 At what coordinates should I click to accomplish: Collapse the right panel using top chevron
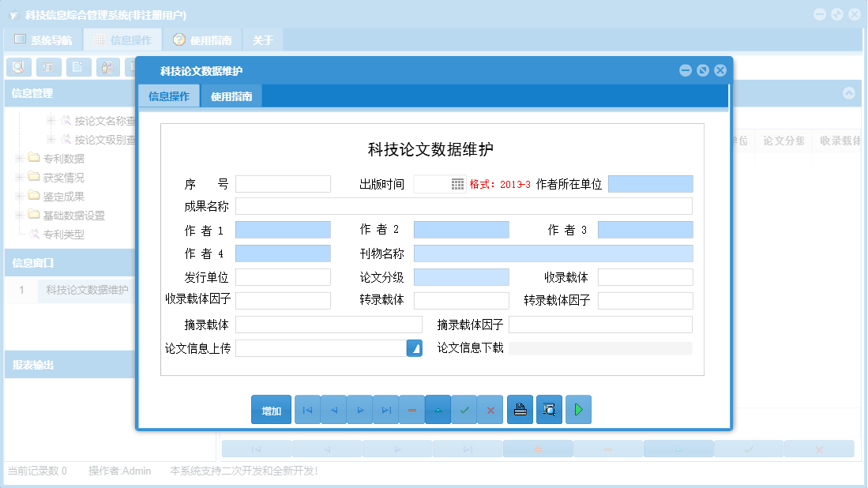pos(849,92)
